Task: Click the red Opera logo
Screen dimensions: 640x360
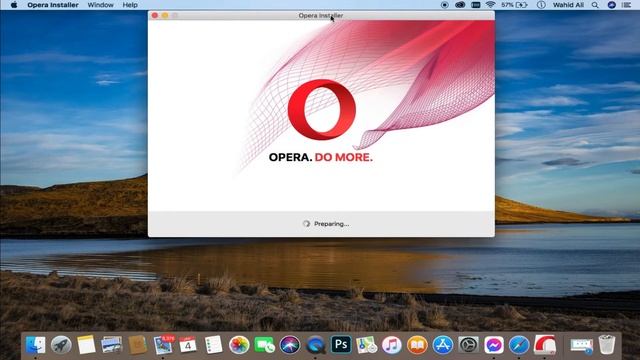Action: pyautogui.click(x=322, y=109)
